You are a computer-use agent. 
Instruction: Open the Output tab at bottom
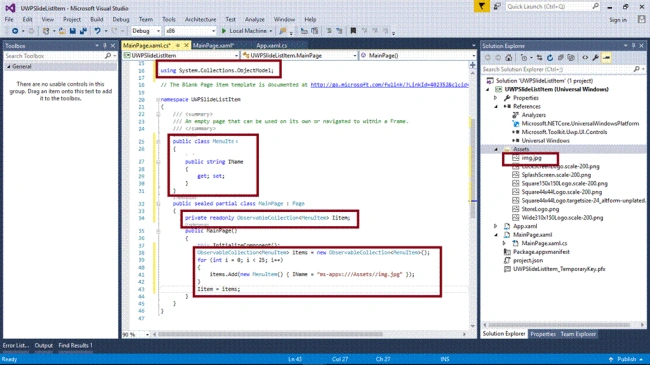click(x=44, y=345)
